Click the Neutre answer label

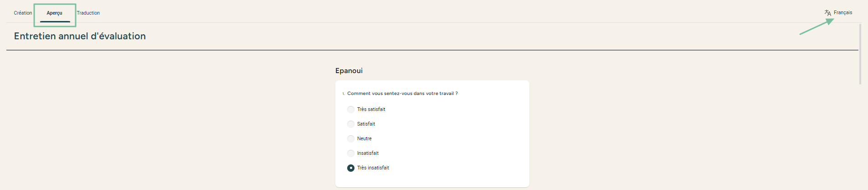click(x=365, y=139)
